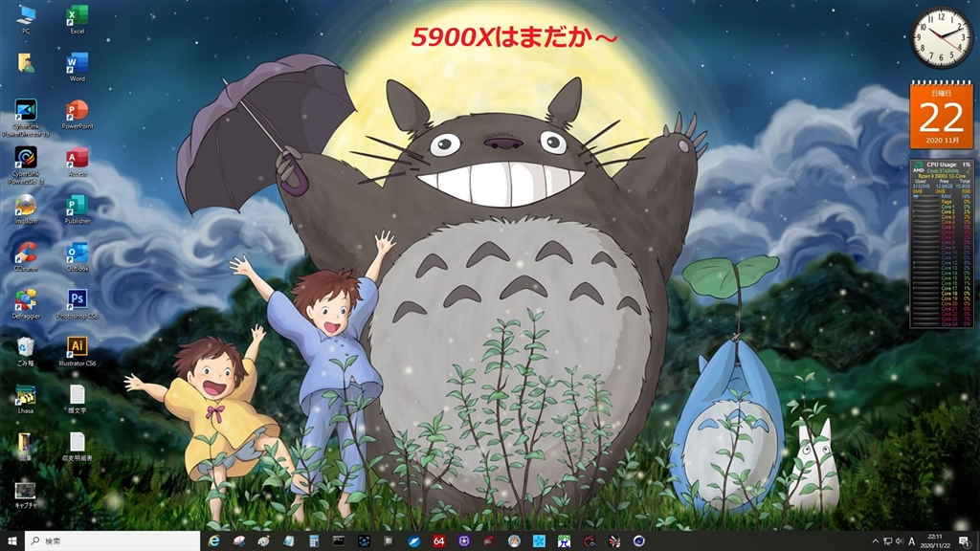Select the user folder icon below PC
This screenshot has width=980, height=551.
tap(26, 63)
